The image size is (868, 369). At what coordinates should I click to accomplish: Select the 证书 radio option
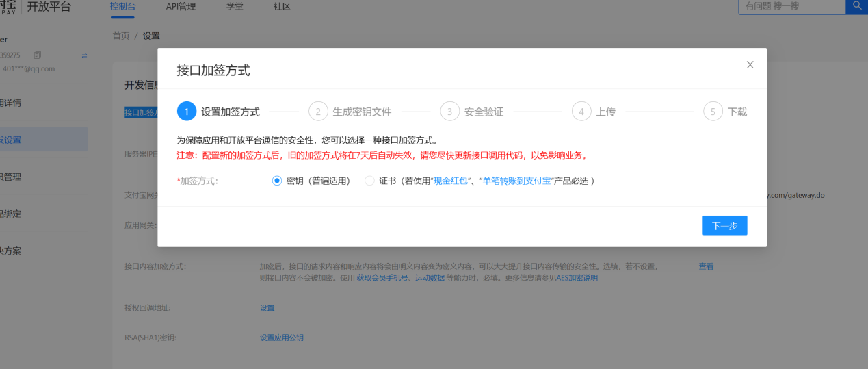pos(369,181)
